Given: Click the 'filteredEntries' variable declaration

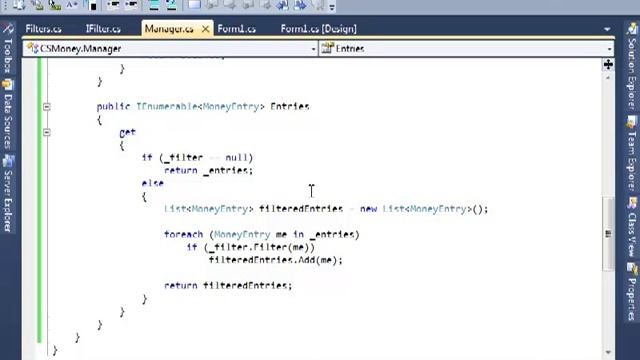Looking at the screenshot, I should (301, 209).
